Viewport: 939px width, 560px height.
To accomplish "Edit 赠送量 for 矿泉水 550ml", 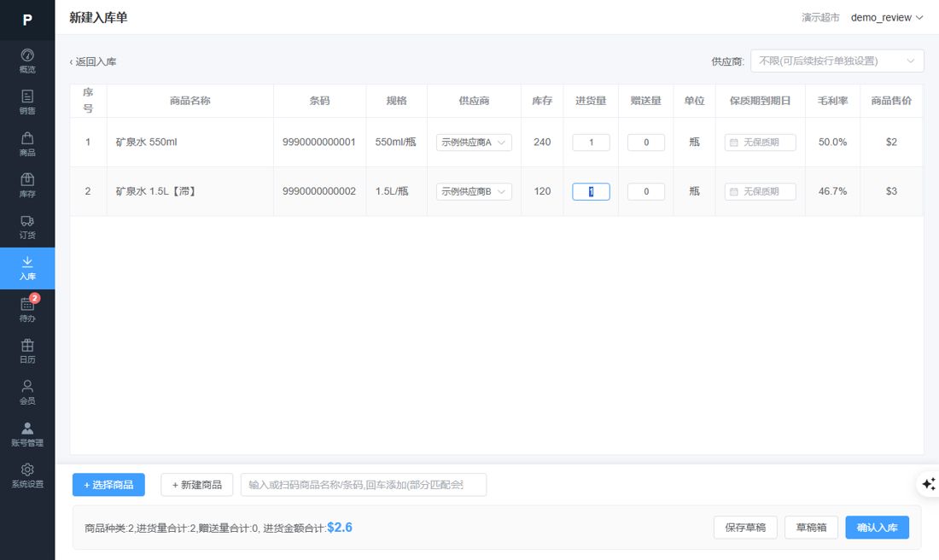I will coord(646,143).
